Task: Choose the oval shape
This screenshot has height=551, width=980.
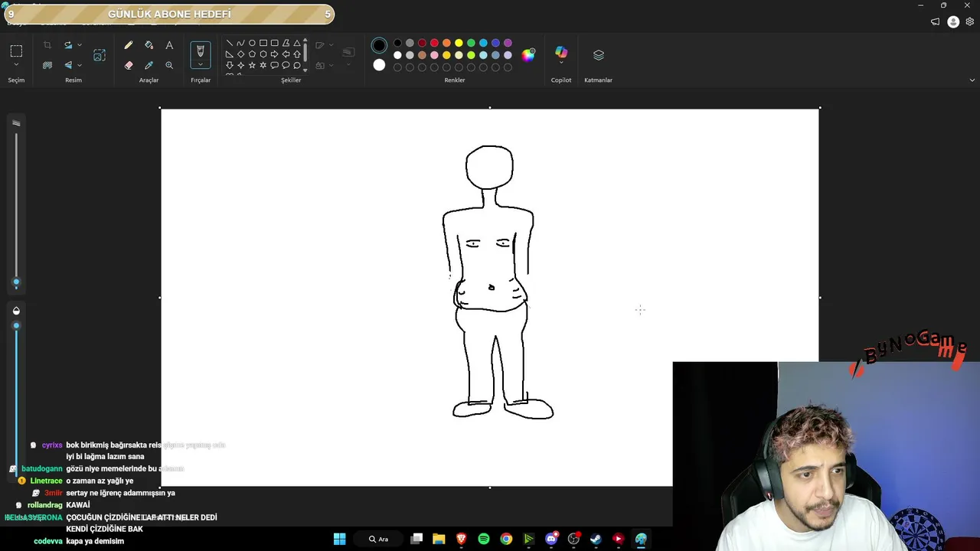Action: (252, 43)
